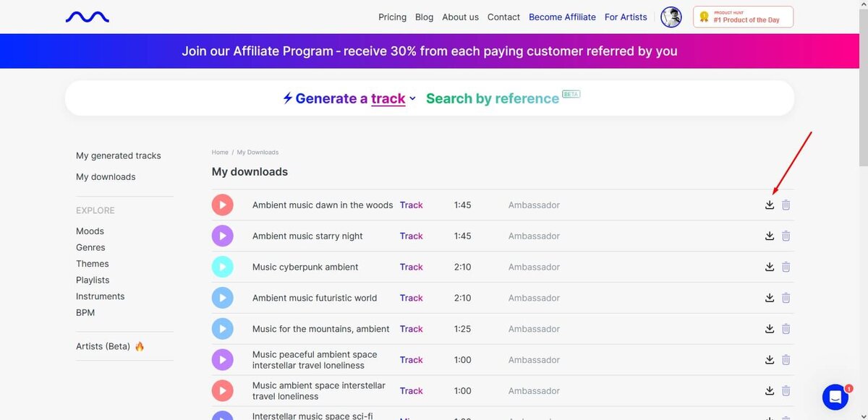868x420 pixels.
Task: Open the chat support widget
Action: (x=835, y=397)
